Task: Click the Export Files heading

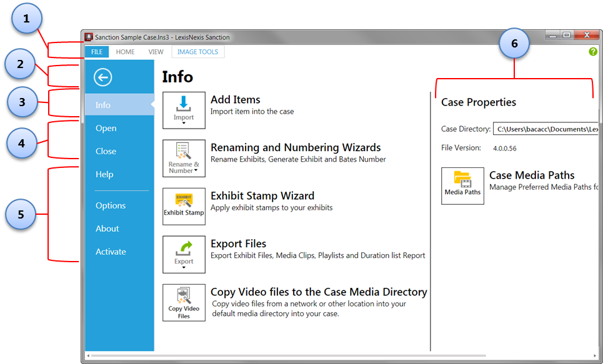Action: coord(239,243)
